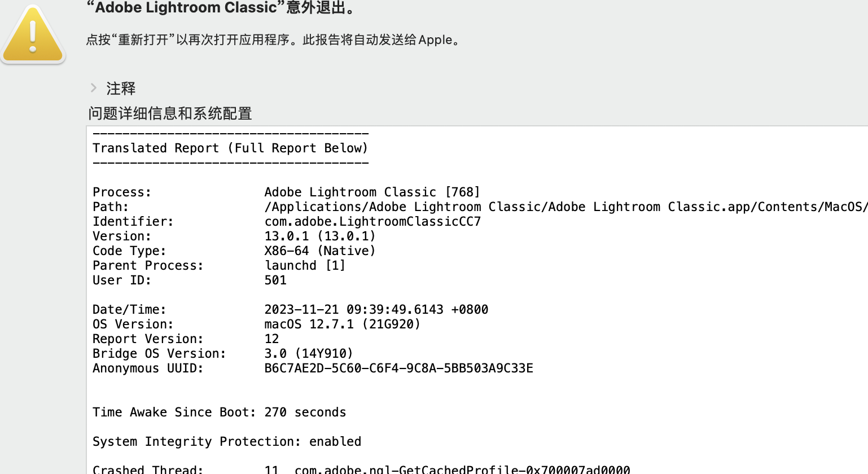Click the Identifier com.adobe.LightroomClassicCC7 value
This screenshot has width=868, height=474.
372,222
